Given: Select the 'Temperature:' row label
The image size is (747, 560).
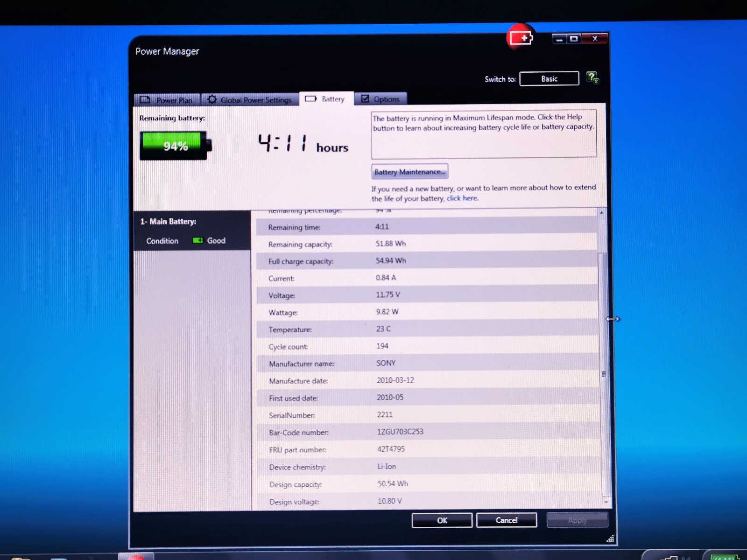Looking at the screenshot, I should pos(290,329).
